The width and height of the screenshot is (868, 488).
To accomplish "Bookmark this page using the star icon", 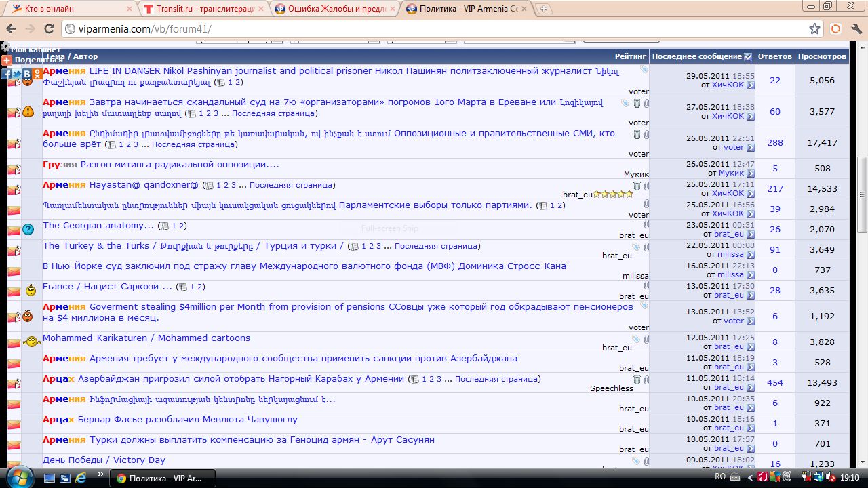I will point(815,29).
